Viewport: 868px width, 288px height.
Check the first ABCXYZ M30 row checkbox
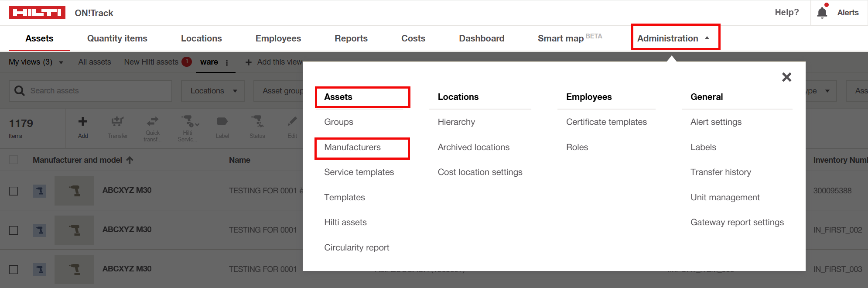point(14,191)
